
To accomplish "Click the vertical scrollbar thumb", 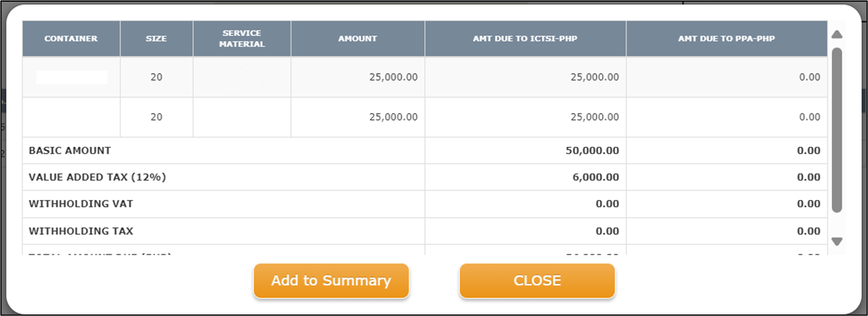I will point(837,130).
